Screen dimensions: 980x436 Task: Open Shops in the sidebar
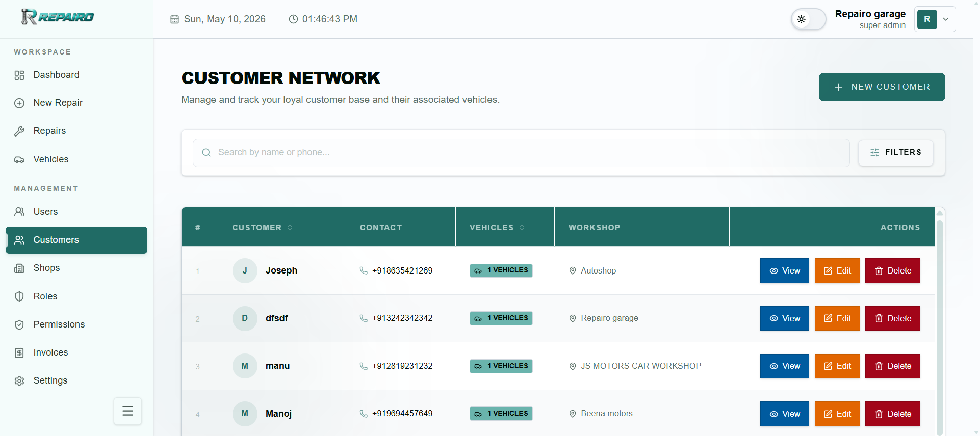[x=76, y=268]
